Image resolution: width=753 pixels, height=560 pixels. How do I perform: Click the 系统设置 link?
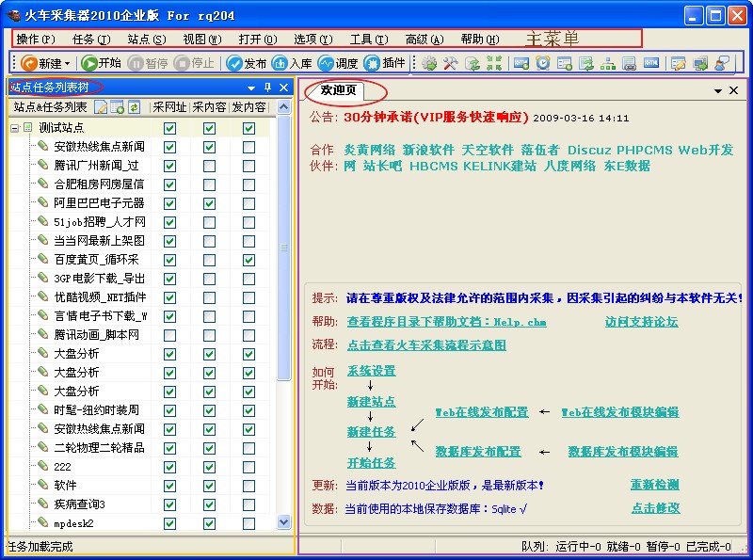tap(371, 371)
